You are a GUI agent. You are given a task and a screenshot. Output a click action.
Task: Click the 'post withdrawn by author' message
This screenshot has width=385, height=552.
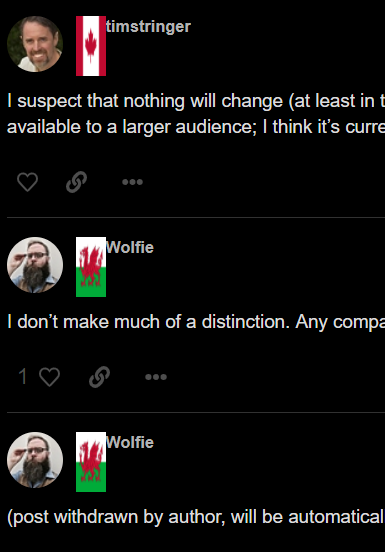(116, 517)
